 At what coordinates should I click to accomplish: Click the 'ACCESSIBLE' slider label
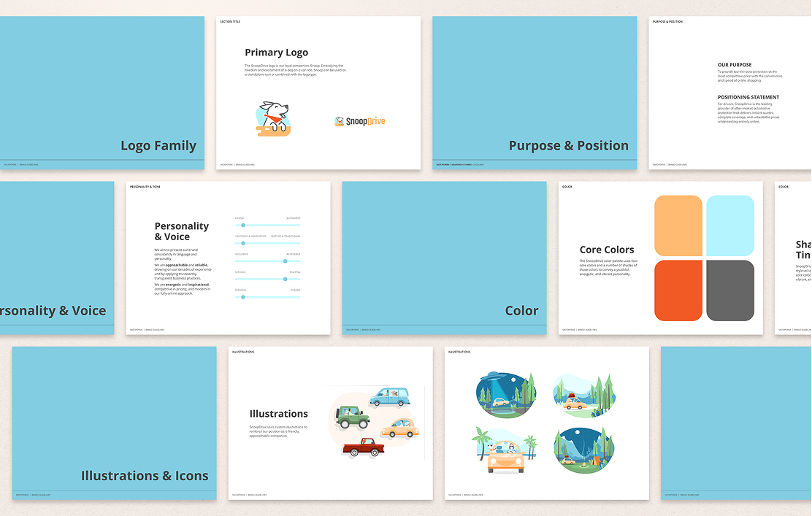click(x=294, y=254)
